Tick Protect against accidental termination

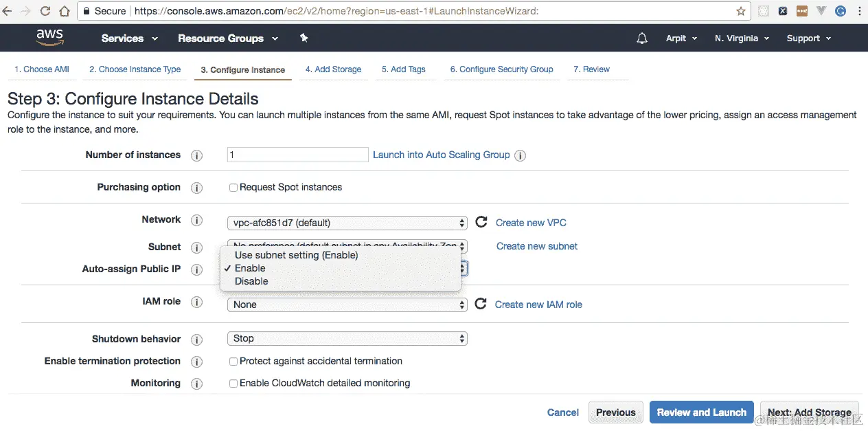pos(233,361)
